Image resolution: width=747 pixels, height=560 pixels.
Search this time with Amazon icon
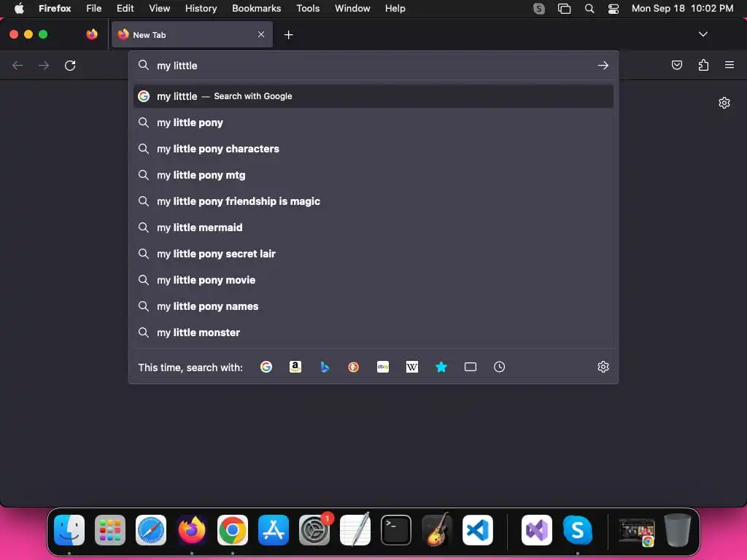click(295, 367)
